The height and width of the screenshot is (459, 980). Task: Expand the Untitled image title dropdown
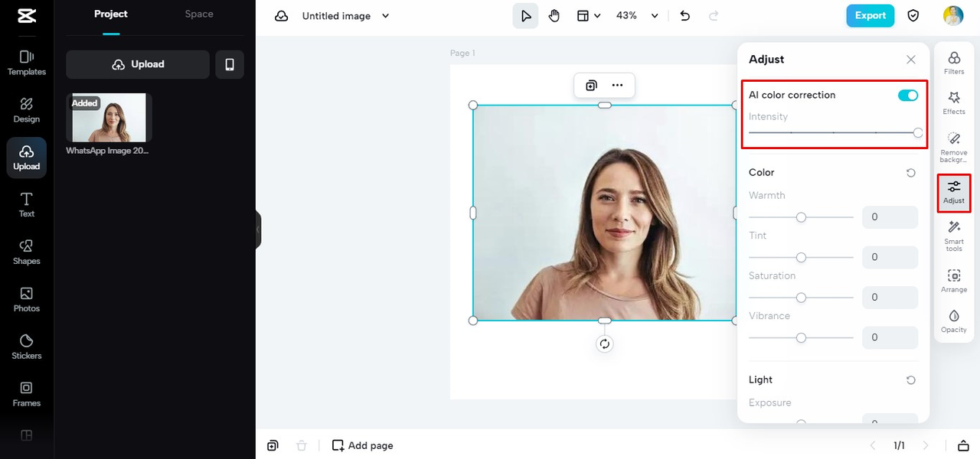coord(385,16)
